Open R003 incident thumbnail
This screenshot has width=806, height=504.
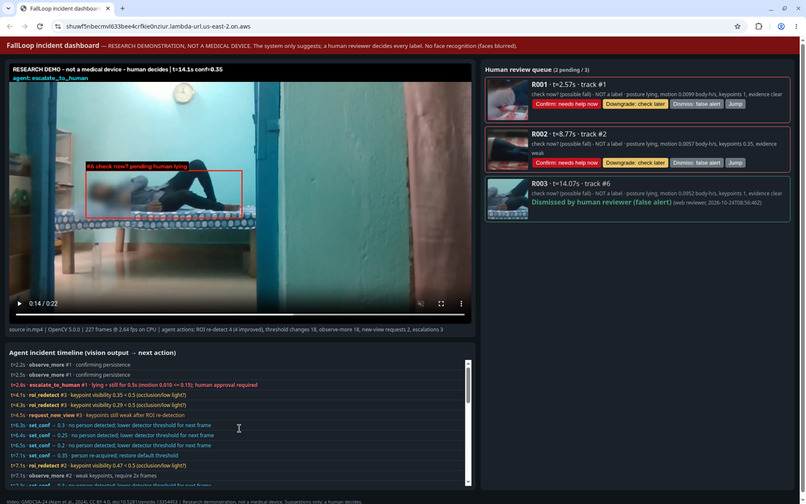[508, 199]
